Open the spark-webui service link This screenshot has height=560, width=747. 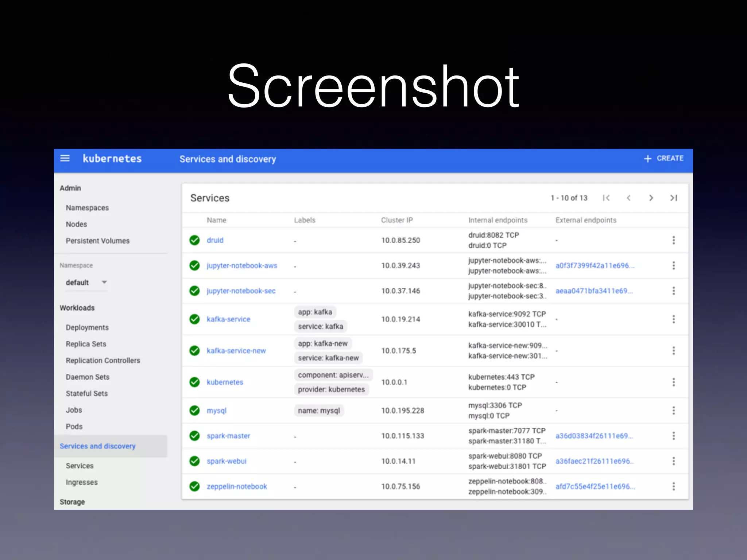pyautogui.click(x=227, y=461)
